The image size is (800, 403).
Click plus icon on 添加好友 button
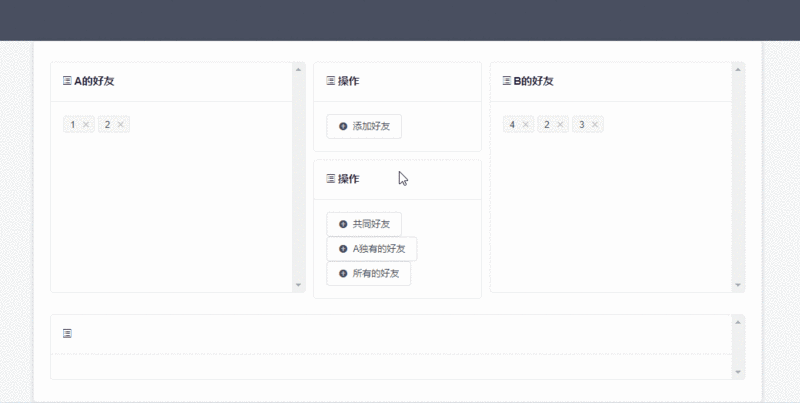pos(343,126)
